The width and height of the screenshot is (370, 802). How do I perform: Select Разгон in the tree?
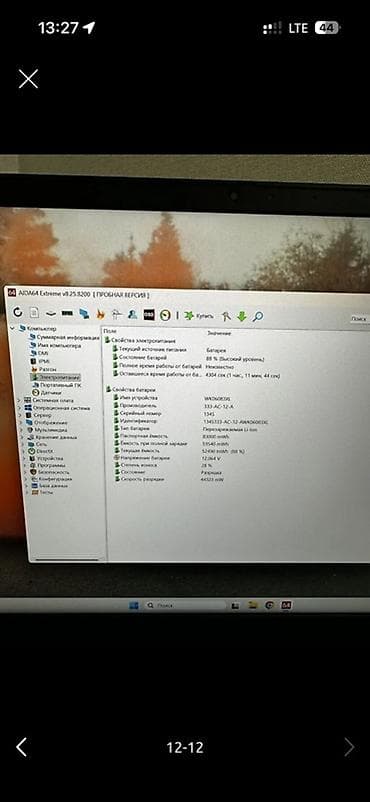coord(44,369)
